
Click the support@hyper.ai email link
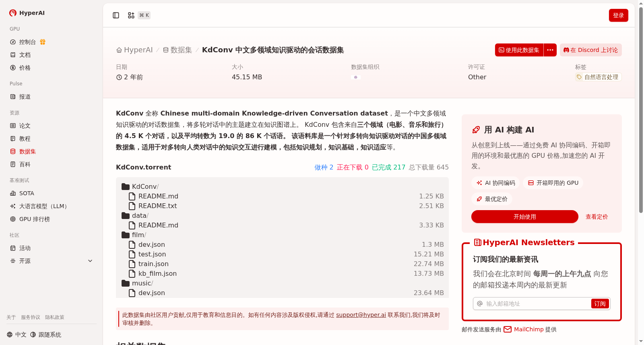click(361, 315)
